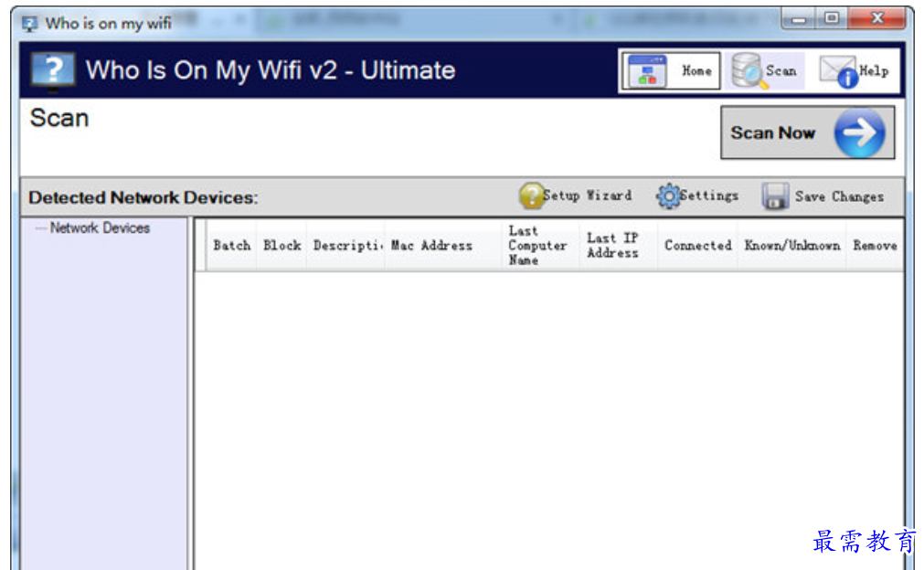Viewport: 924px width, 570px height.
Task: Switch to the Scan tab label
Action: (781, 70)
